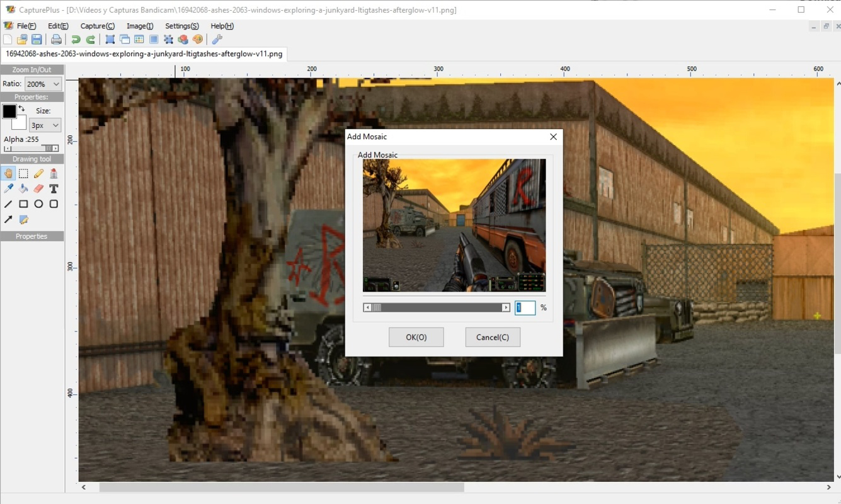
Task: Select the dashed rectangle selection tool
Action: (x=23, y=173)
